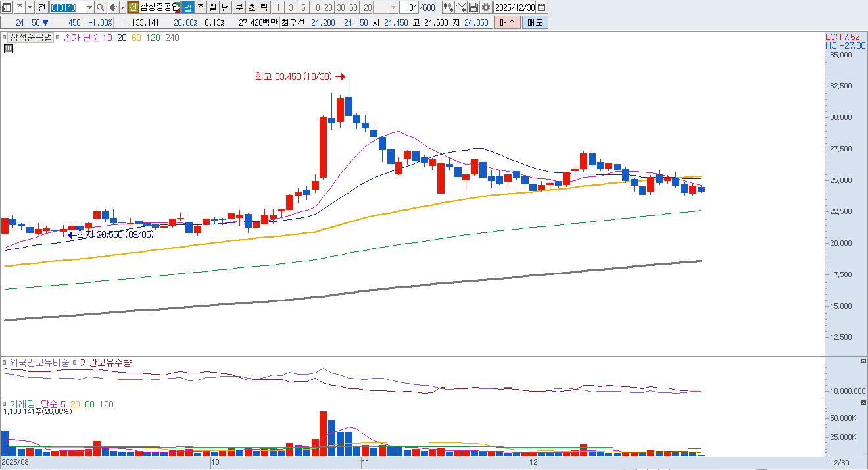868x470 pixels.
Task: Toggle the 일 (daily) period button
Action: click(187, 7)
